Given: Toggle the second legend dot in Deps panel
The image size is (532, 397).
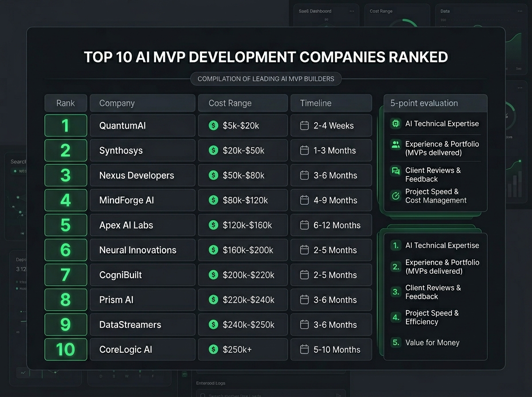Looking at the screenshot, I should pyautogui.click(x=17, y=288).
